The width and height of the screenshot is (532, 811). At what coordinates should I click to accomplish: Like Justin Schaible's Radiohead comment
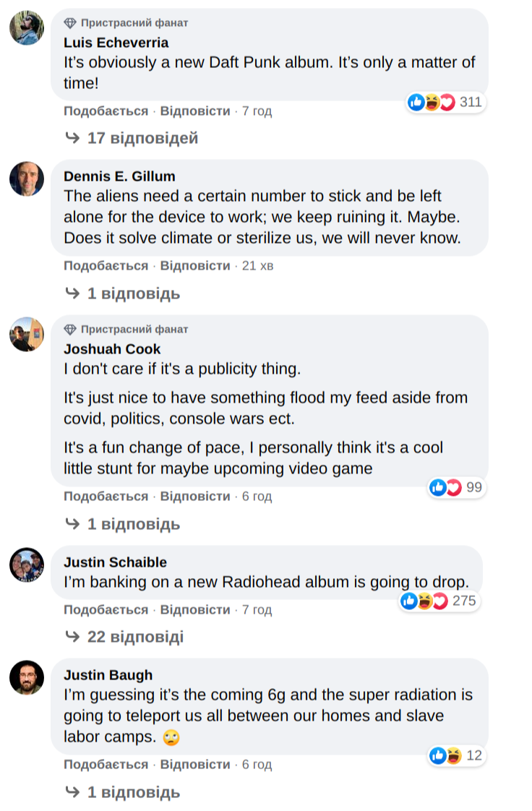(106, 610)
